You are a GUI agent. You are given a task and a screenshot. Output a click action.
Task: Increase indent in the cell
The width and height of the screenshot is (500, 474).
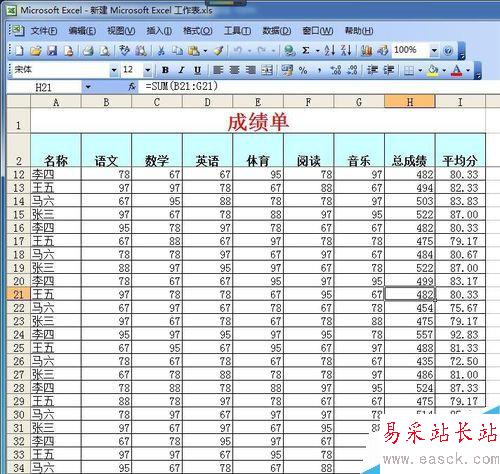pyautogui.click(x=389, y=70)
